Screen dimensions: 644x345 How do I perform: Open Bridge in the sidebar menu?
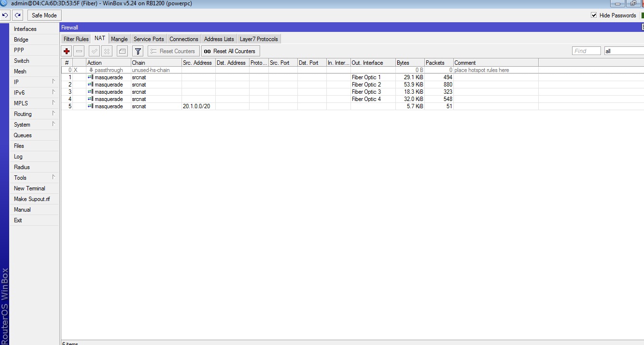coord(34,40)
